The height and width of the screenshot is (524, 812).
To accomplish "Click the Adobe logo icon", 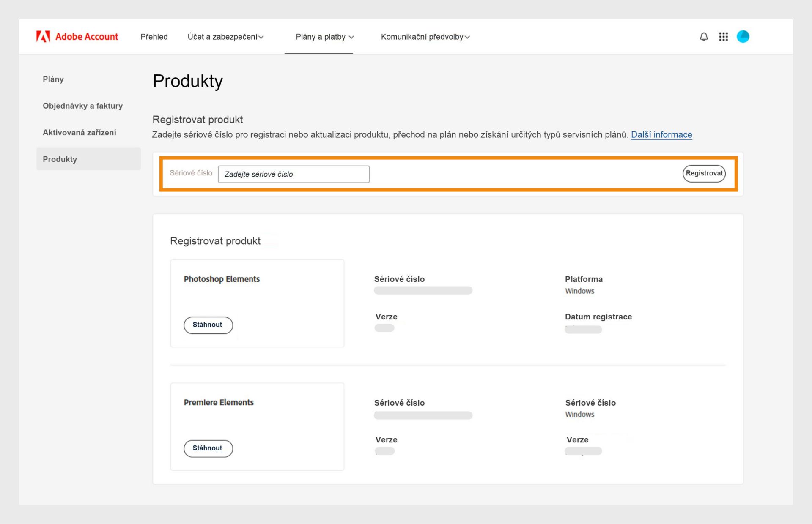I will (x=43, y=37).
